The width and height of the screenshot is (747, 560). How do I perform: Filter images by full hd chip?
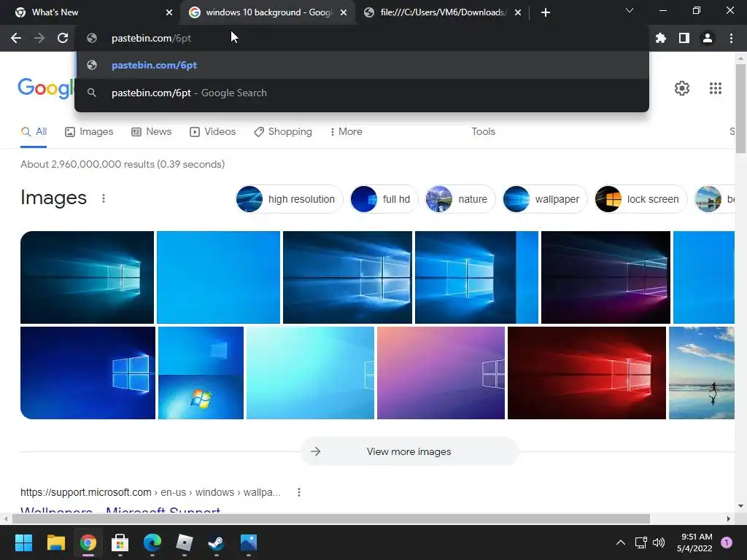click(x=384, y=199)
